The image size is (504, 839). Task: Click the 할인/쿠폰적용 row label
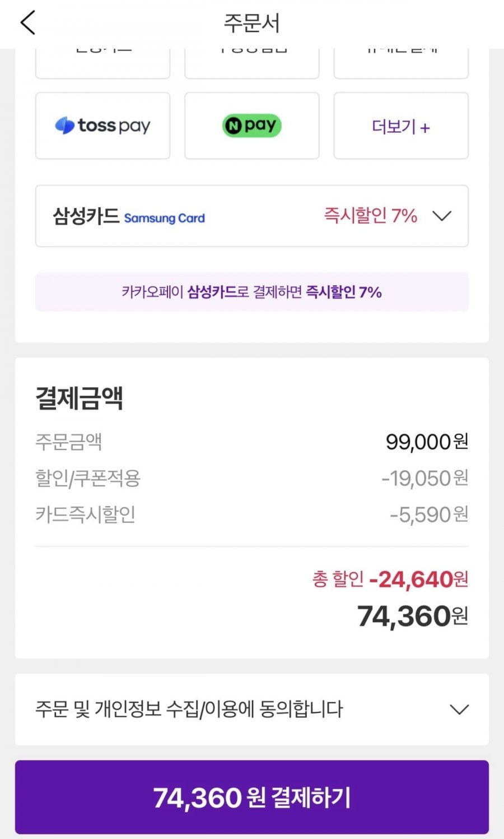[88, 478]
